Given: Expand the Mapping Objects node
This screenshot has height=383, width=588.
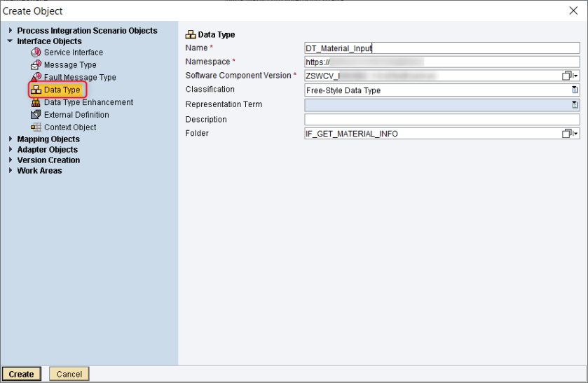Looking at the screenshot, I should click(10, 139).
